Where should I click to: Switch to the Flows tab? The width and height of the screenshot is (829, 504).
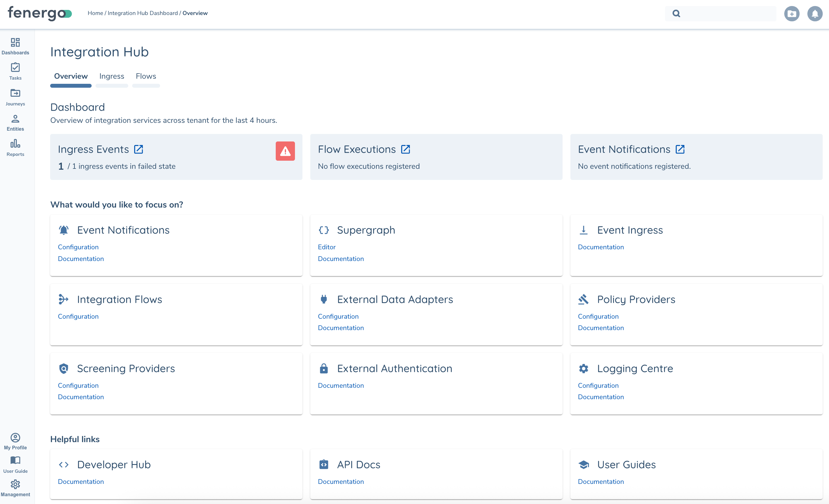point(146,76)
